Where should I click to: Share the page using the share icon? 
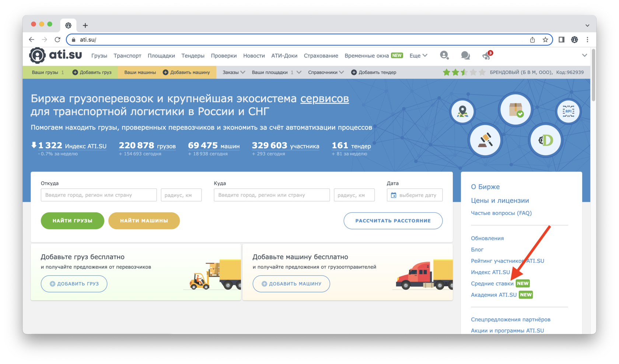click(x=532, y=39)
